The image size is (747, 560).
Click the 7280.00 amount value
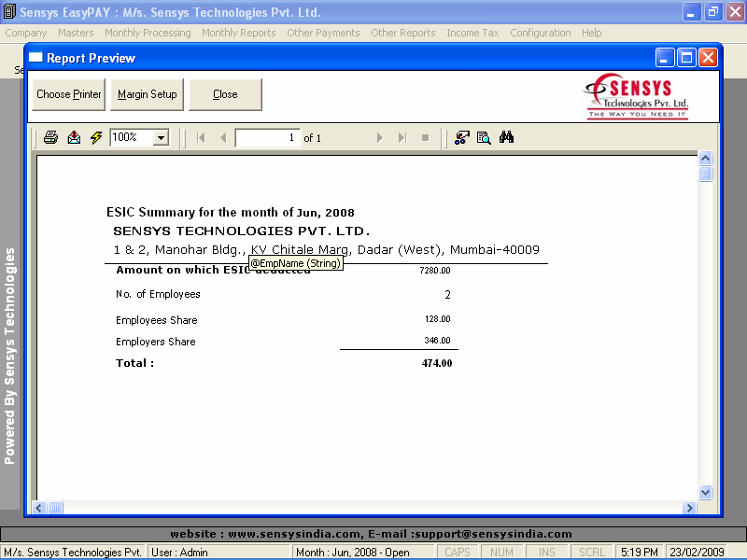click(x=435, y=271)
